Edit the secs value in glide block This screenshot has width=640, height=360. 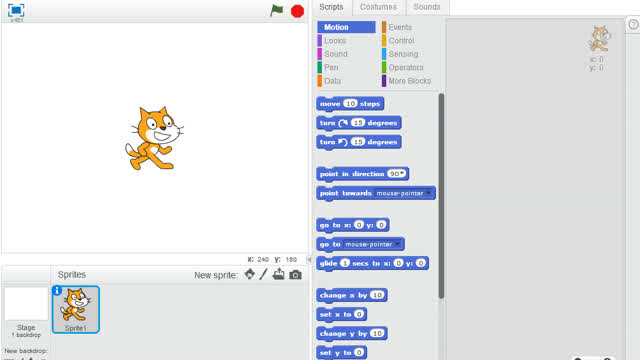(345, 263)
